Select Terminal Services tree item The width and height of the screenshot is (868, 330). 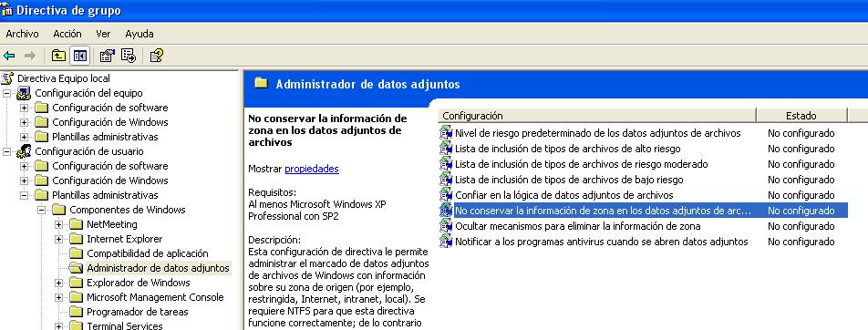coord(125,326)
